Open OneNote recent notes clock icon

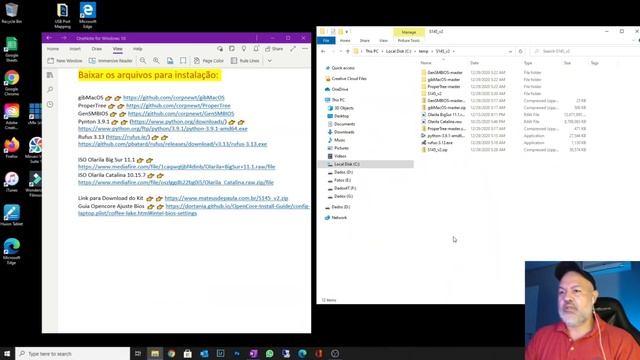(50, 104)
